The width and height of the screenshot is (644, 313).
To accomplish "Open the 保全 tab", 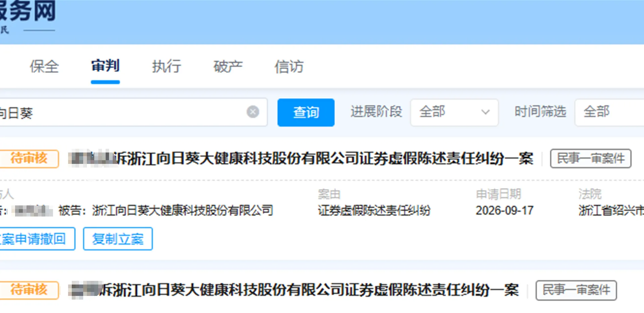I will tap(44, 66).
